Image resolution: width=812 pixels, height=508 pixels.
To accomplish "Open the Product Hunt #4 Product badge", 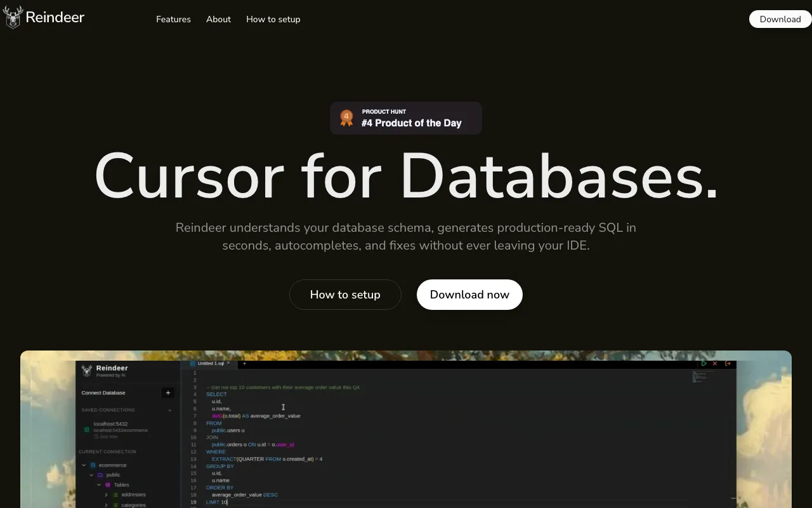I will point(406,118).
